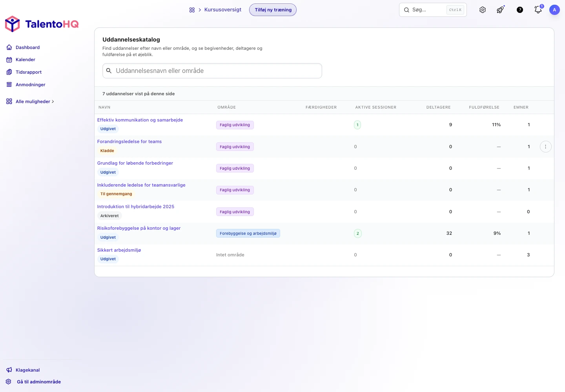Viewport: 565px width, 392px height.
Task: Open Risikoforebyggelse på kontor og lager
Action: pos(139,228)
